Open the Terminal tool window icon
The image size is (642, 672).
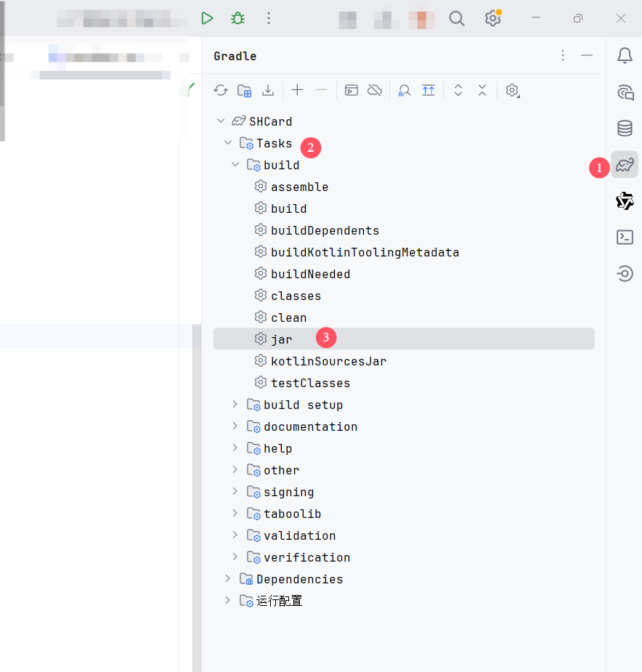(624, 237)
